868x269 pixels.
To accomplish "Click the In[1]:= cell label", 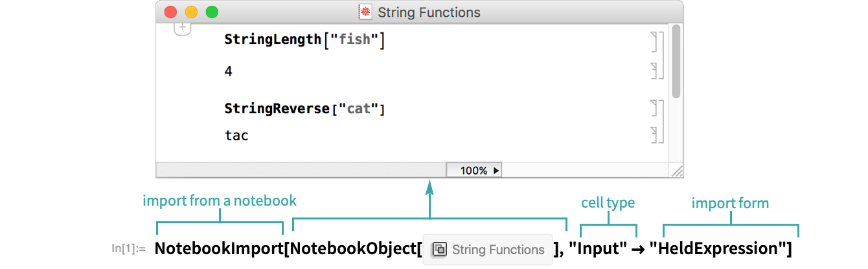I will pyautogui.click(x=129, y=248).
